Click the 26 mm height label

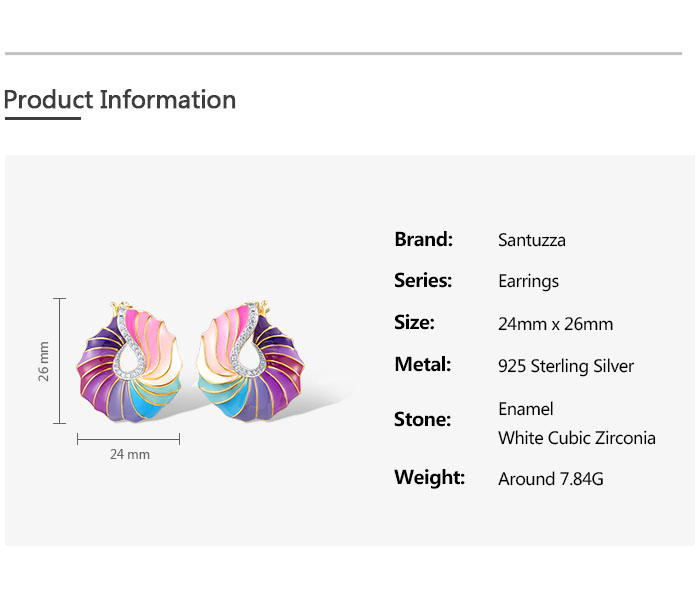[44, 361]
